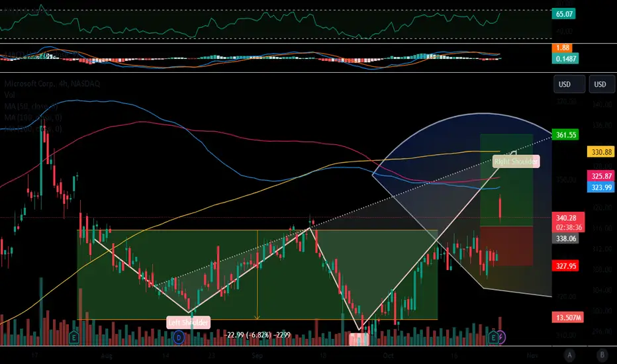Click the -22.99 (-6.82%) measurement text
The image size is (617, 364).
259,335
